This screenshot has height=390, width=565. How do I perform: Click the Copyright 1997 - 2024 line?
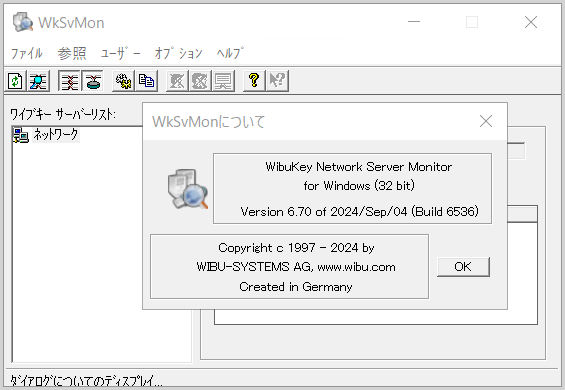[296, 248]
